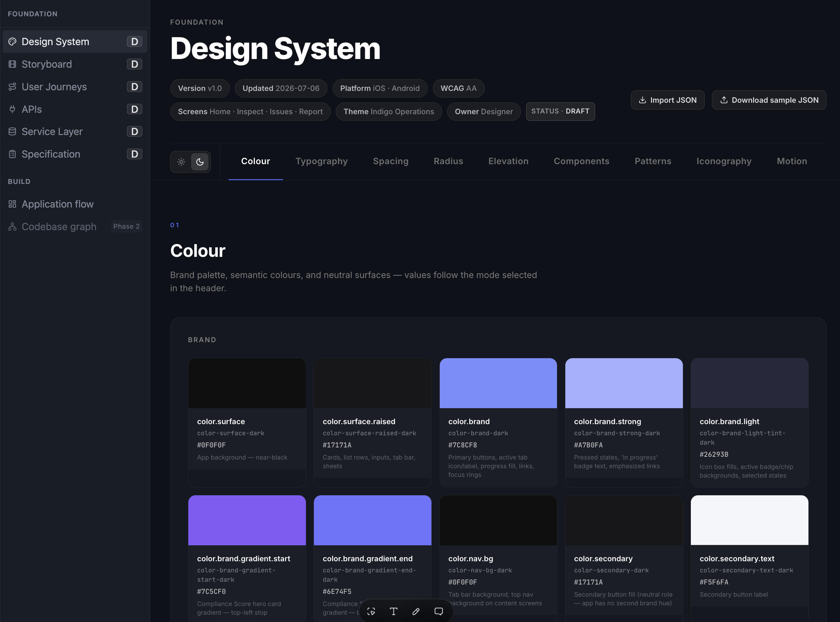The width and height of the screenshot is (840, 622).
Task: Click the D badge beside User Journeys
Action: tap(134, 86)
